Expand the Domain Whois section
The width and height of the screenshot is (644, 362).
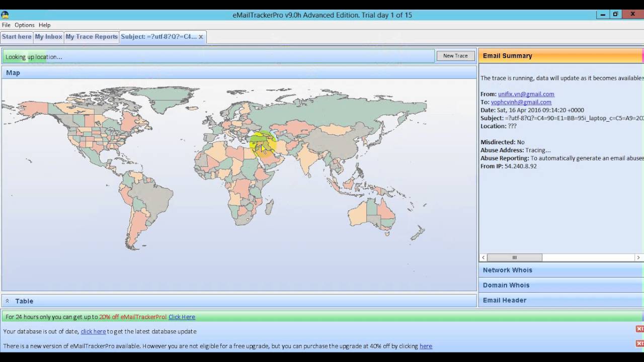tap(561, 285)
